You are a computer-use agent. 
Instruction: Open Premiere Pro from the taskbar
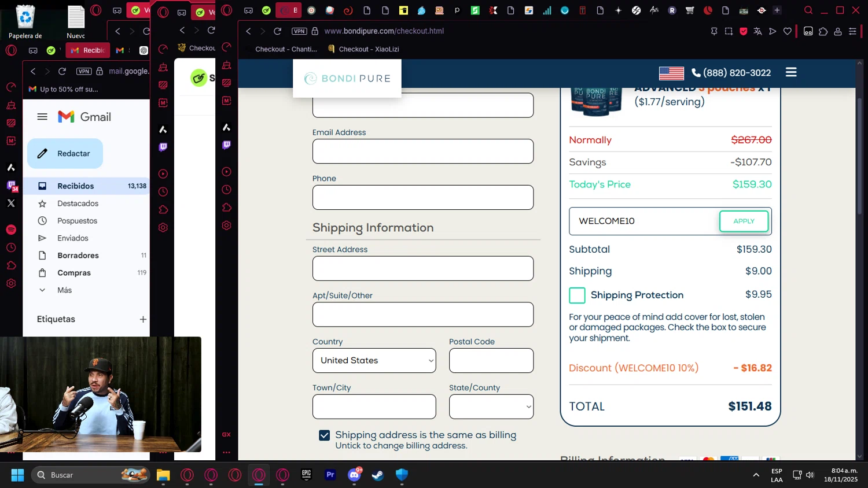[330, 475]
